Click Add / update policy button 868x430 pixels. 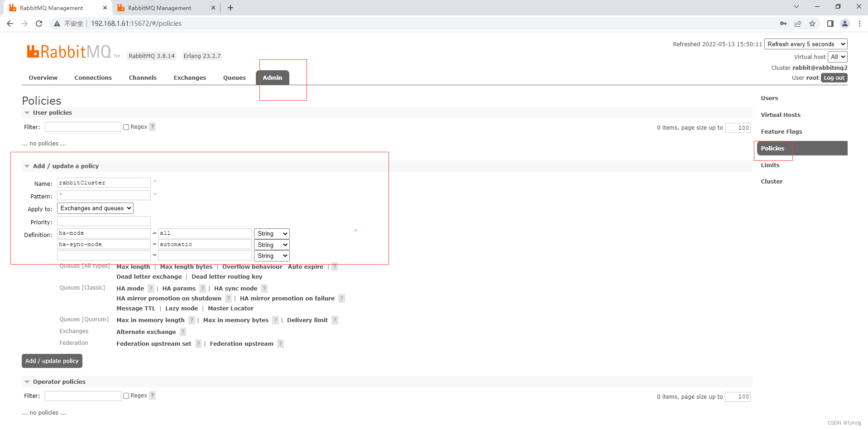[x=52, y=361]
